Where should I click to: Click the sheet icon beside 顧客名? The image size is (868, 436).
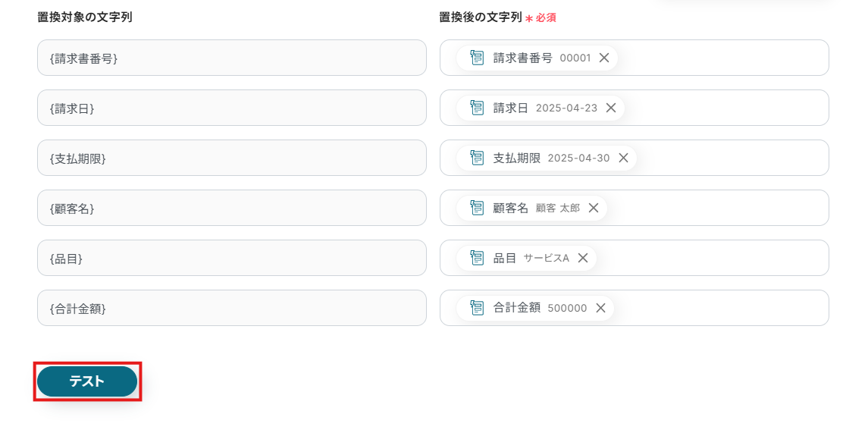[x=477, y=208]
